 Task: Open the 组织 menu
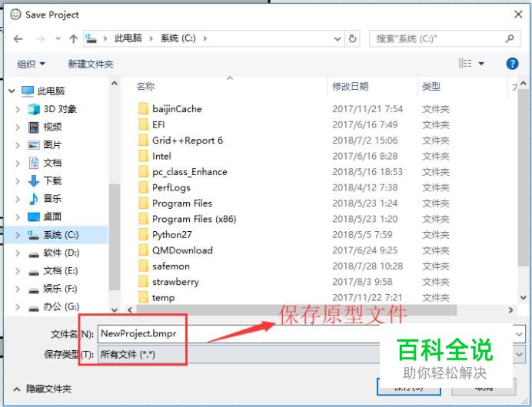coord(31,64)
